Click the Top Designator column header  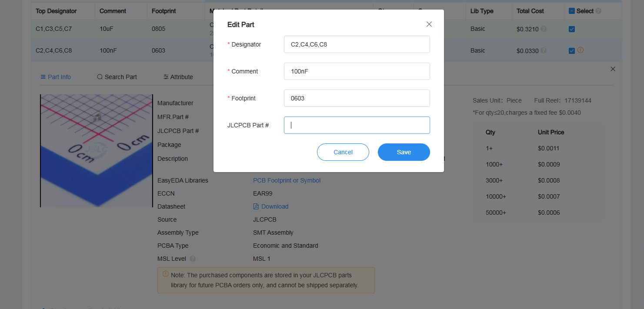56,11
